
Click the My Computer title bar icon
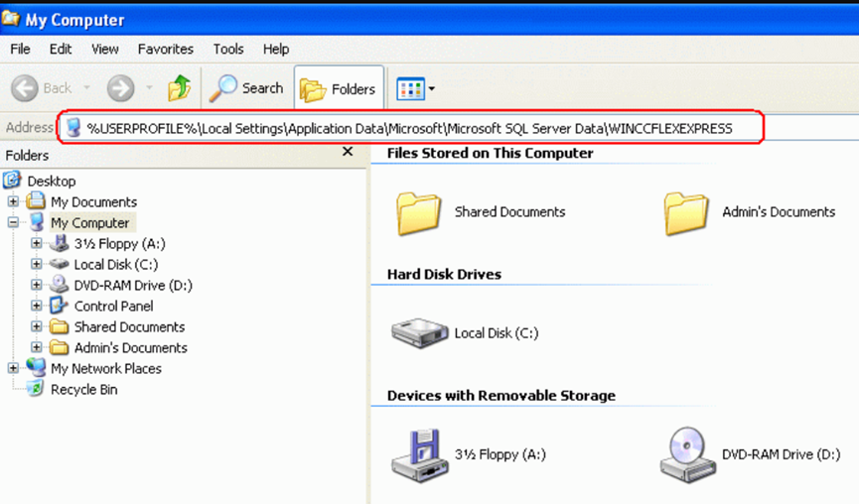point(11,19)
